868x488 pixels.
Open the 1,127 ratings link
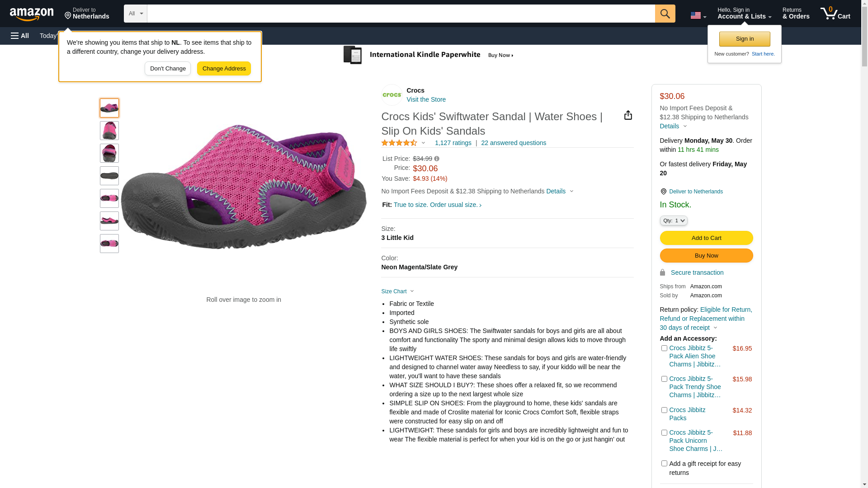453,143
